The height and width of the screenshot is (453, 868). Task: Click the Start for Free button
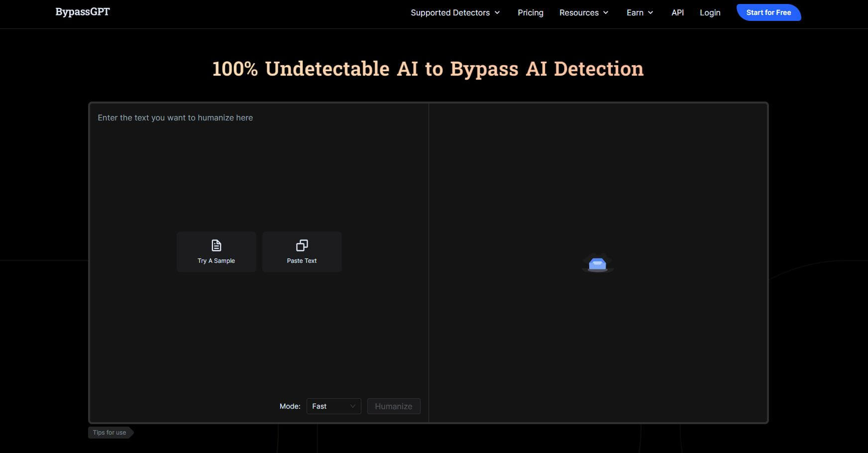coord(768,12)
